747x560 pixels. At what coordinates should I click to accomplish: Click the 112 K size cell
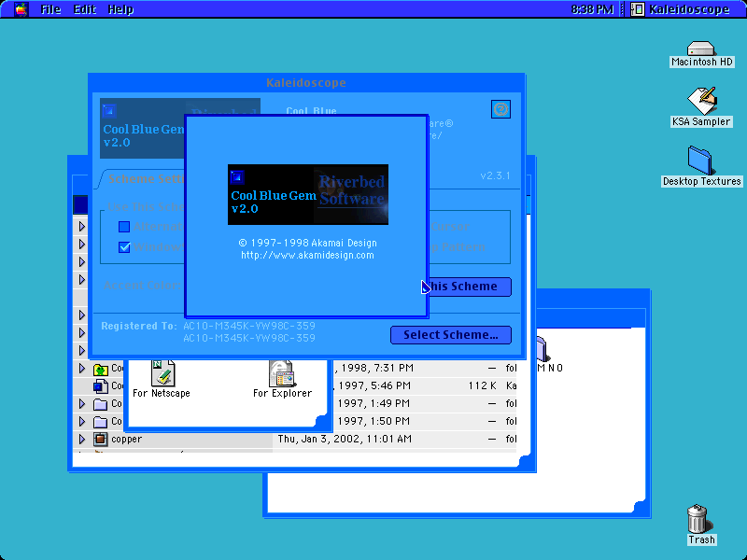pos(482,385)
